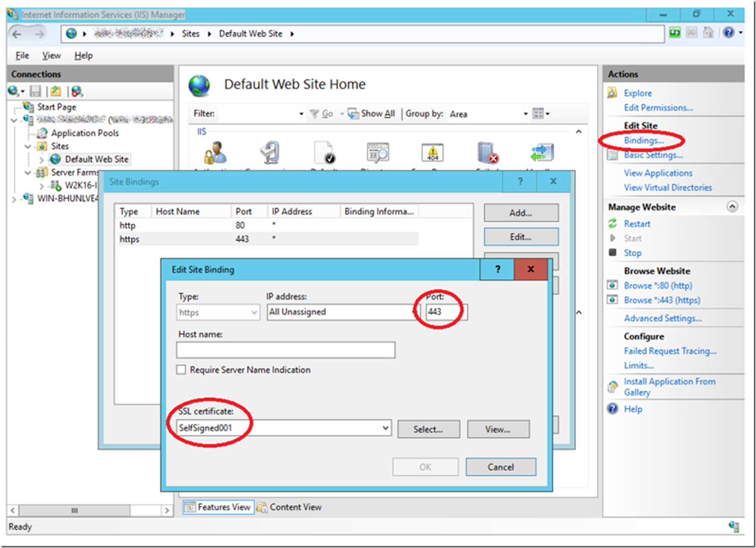Image resolution: width=756 pixels, height=548 pixels.
Task: Open the Compression feature icon
Action: point(270,153)
